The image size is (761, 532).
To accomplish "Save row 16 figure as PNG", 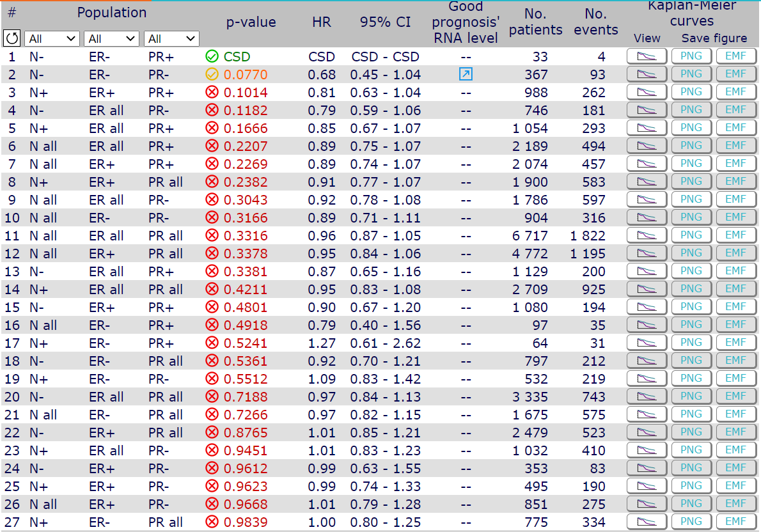I will pos(691,325).
